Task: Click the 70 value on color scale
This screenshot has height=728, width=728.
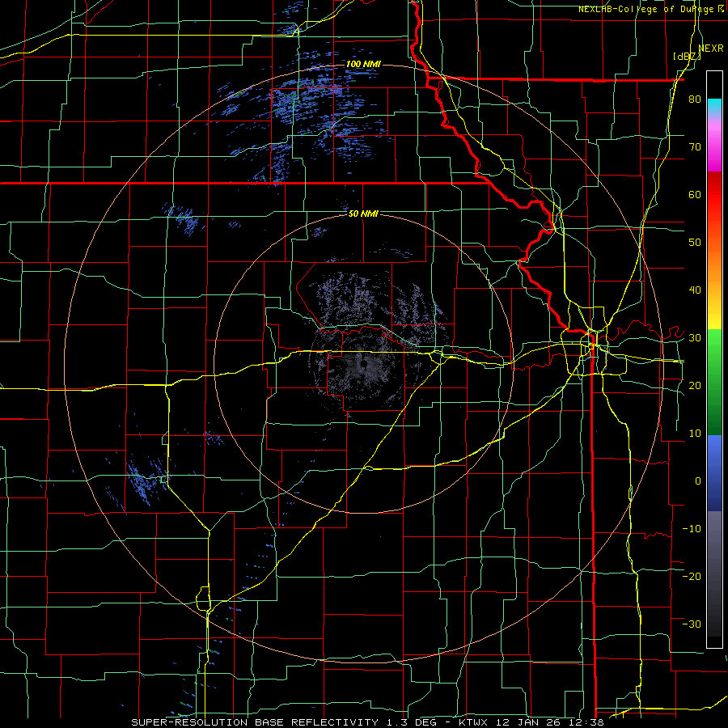Action: click(695, 147)
